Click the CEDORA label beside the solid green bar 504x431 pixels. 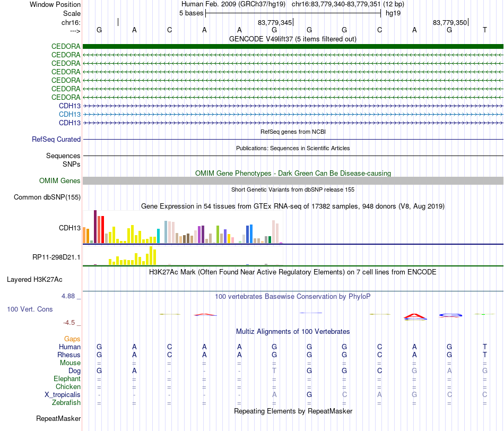66,46
